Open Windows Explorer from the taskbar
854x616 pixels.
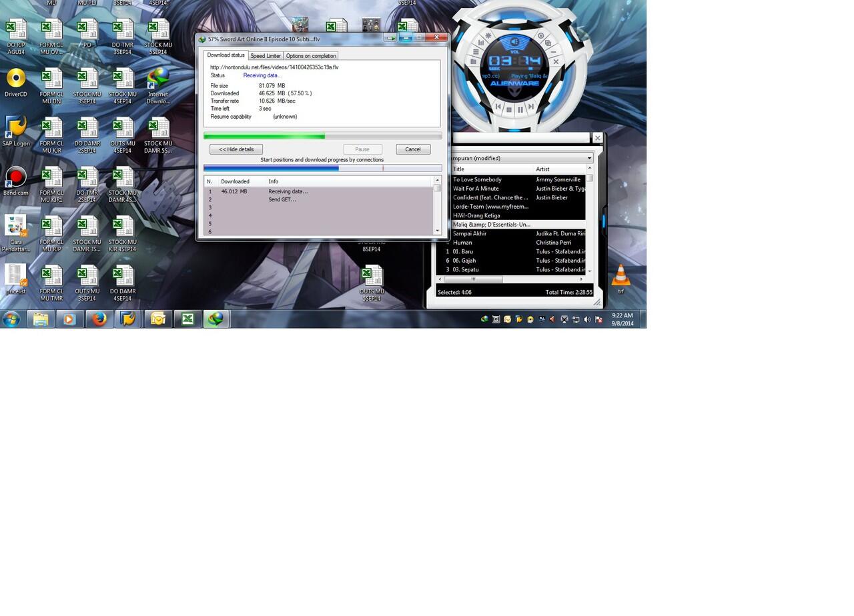click(40, 319)
